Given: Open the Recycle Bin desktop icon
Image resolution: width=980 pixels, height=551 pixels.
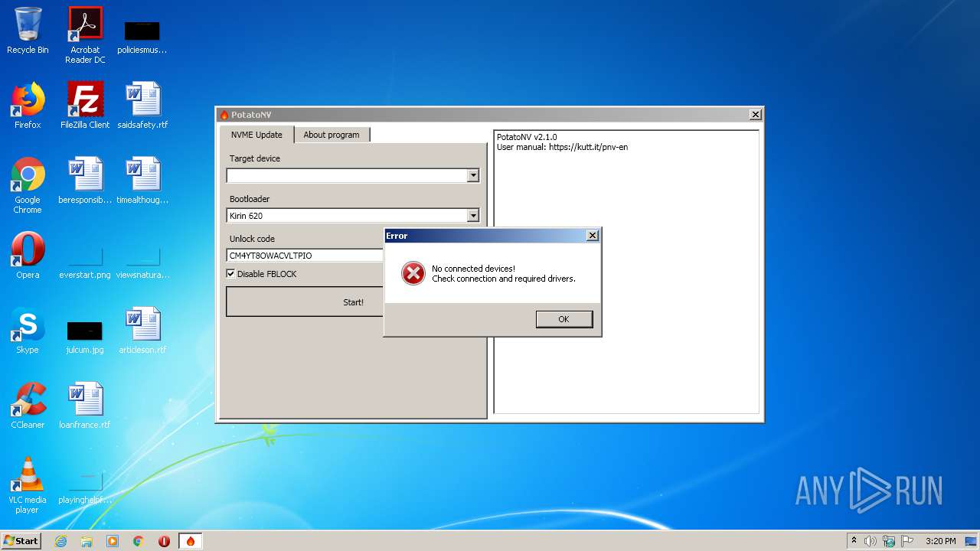Looking at the screenshot, I should point(28,31).
